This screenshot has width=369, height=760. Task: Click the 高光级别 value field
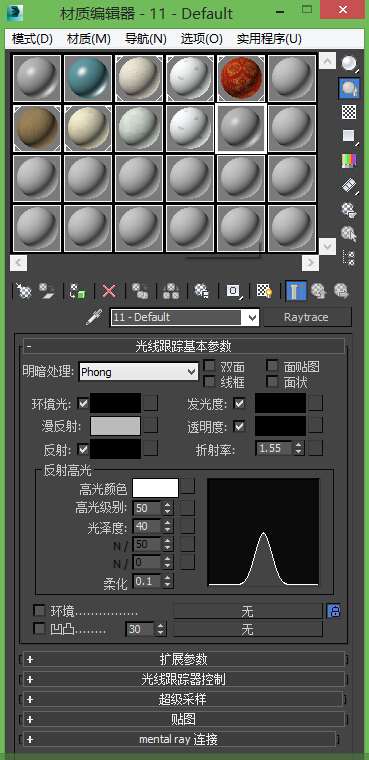pyautogui.click(x=147, y=508)
